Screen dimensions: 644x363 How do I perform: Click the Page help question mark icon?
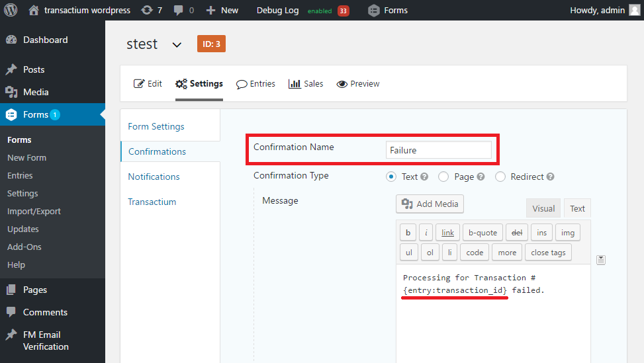(481, 177)
